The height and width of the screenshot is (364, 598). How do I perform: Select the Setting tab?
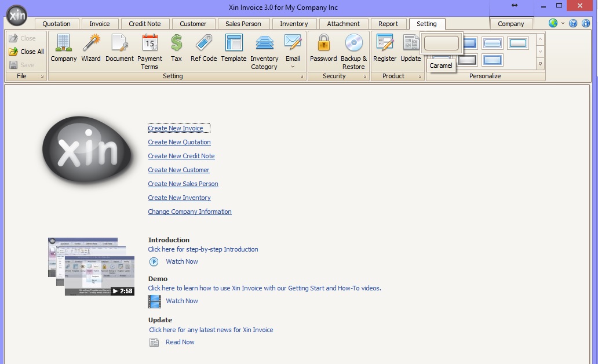426,24
